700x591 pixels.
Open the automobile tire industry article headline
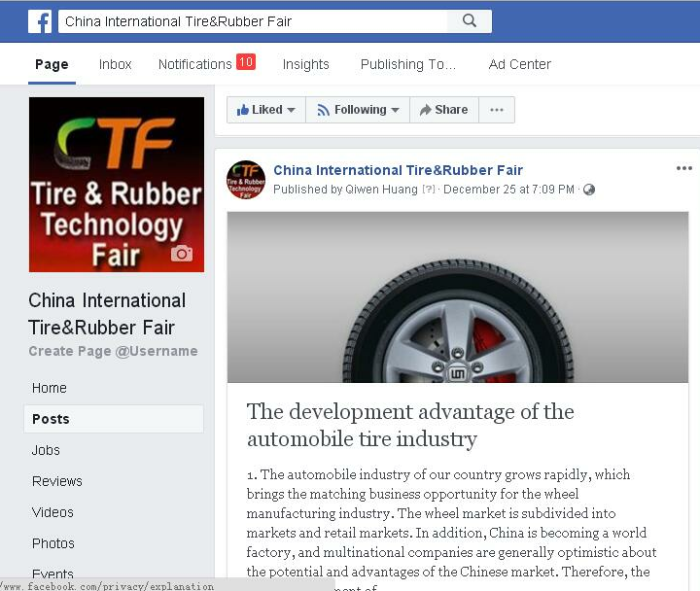point(410,425)
